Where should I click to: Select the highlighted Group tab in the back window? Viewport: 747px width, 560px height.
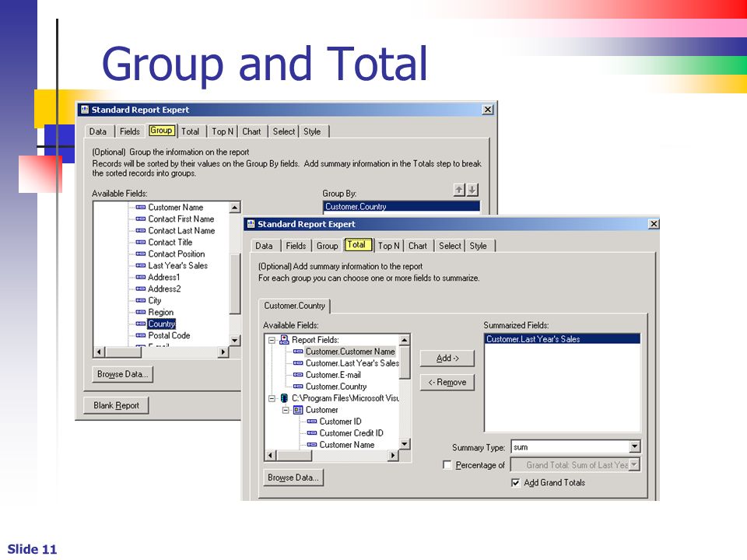coord(161,131)
